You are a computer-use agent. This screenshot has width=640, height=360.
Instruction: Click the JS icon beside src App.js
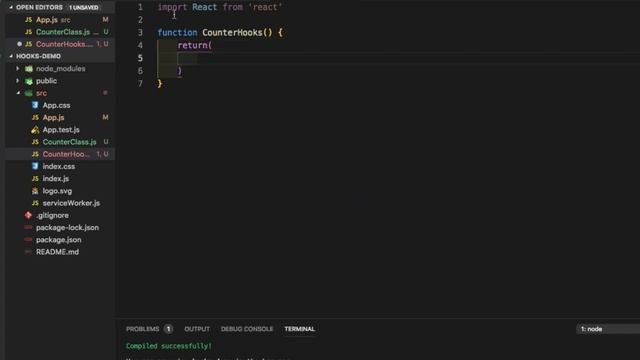pos(35,118)
